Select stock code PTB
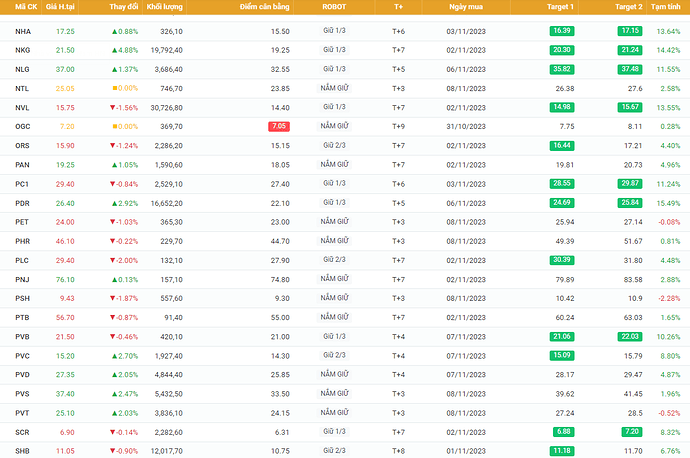 (x=22, y=318)
